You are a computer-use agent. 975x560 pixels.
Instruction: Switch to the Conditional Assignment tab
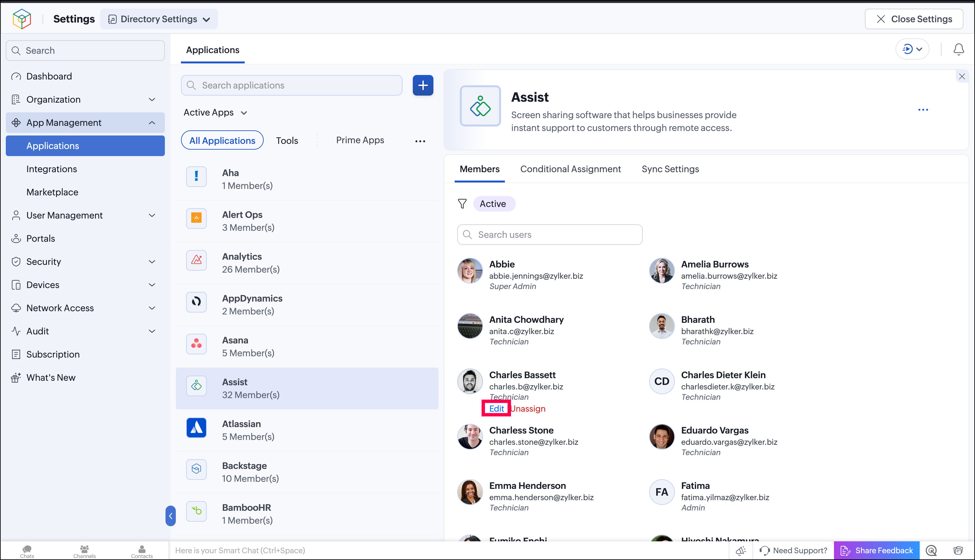[x=570, y=169]
